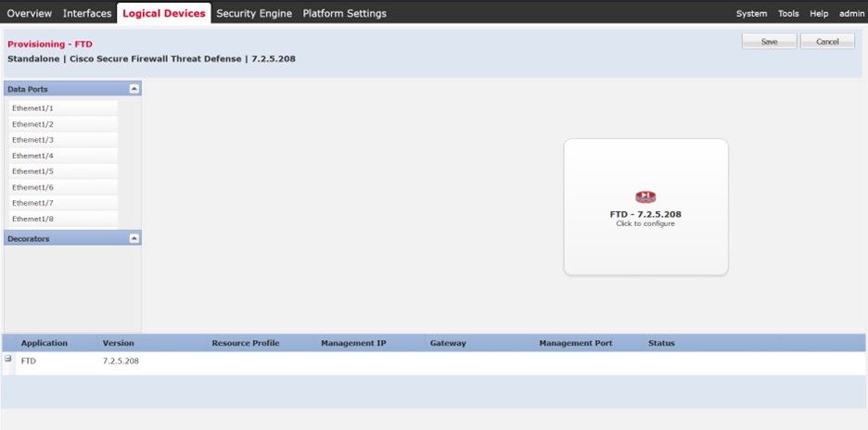This screenshot has width=868, height=430.
Task: Click the Data Ports panel title
Action: pos(28,89)
